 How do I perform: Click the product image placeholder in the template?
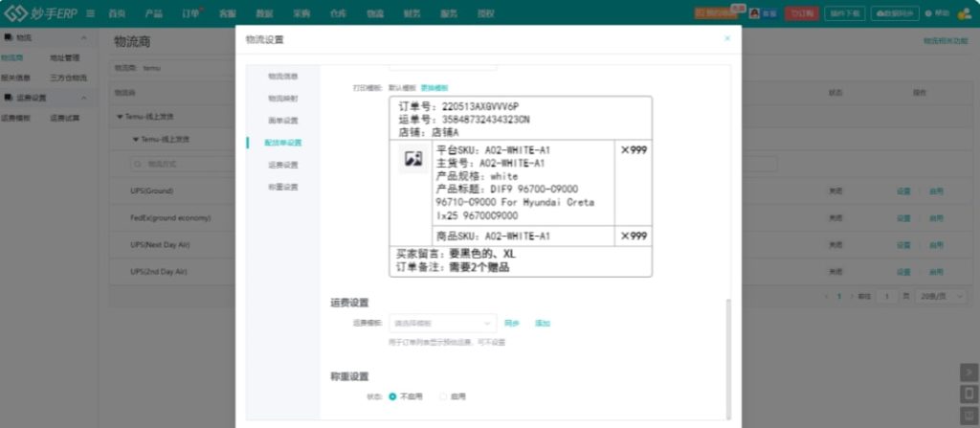[x=413, y=159]
